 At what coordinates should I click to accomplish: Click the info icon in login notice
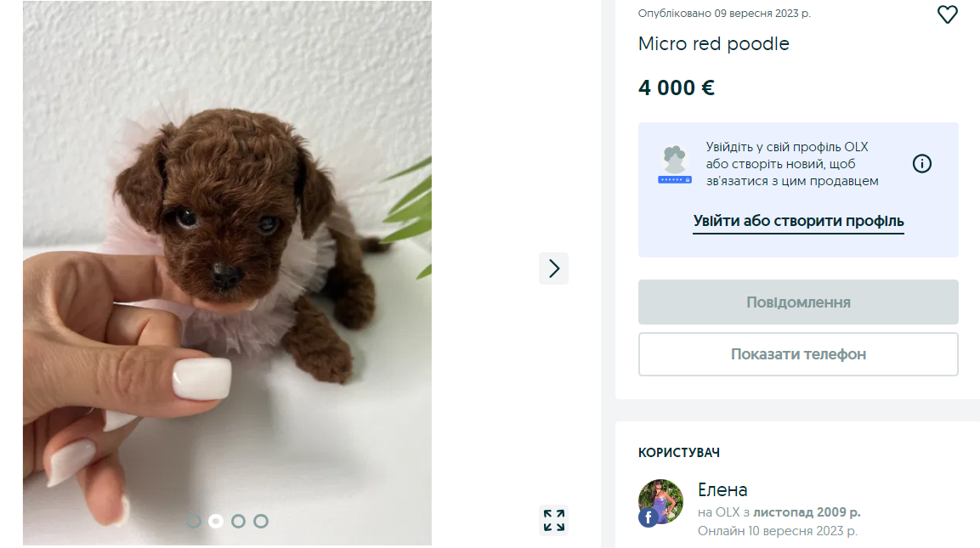(x=922, y=164)
